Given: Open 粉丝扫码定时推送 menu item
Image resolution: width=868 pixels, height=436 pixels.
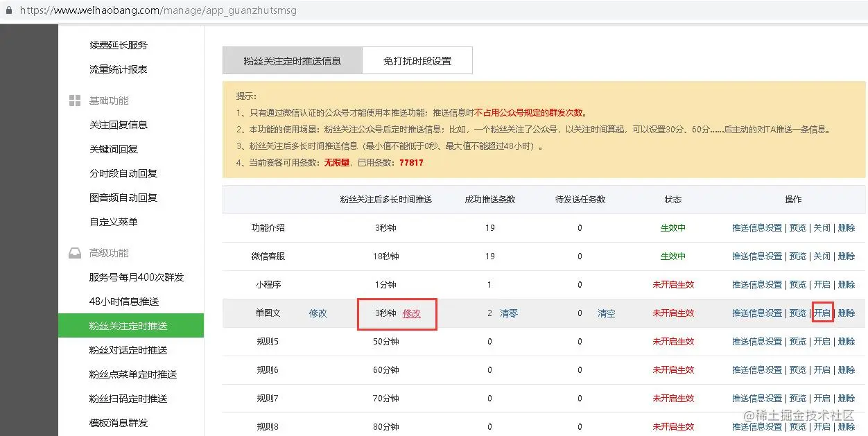Looking at the screenshot, I should click(128, 399).
